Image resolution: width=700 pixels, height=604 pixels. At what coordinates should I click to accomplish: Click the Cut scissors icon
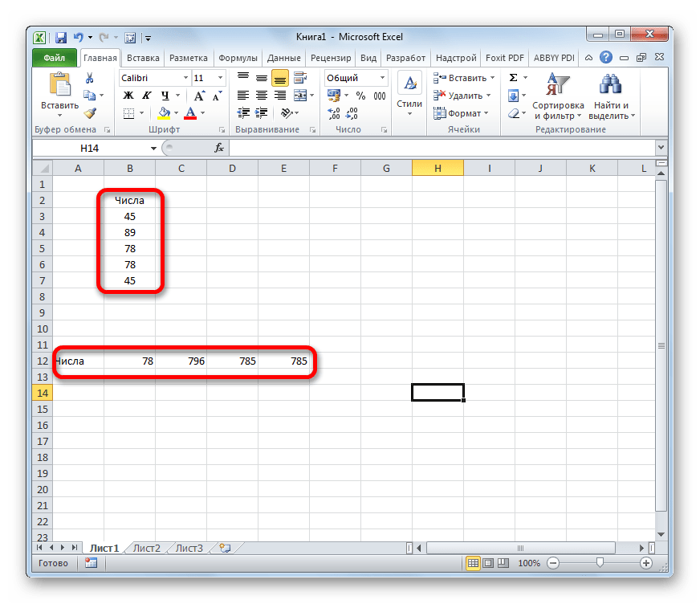[90, 78]
